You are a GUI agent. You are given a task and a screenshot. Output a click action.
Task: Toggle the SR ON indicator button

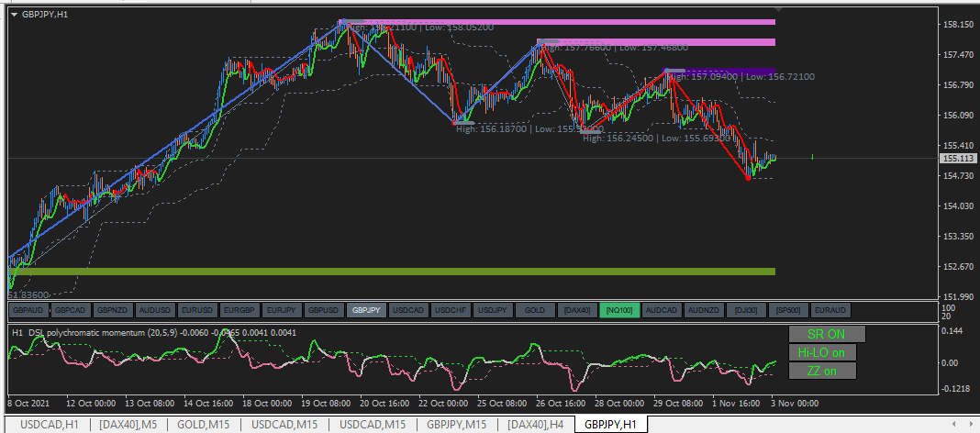pyautogui.click(x=826, y=334)
